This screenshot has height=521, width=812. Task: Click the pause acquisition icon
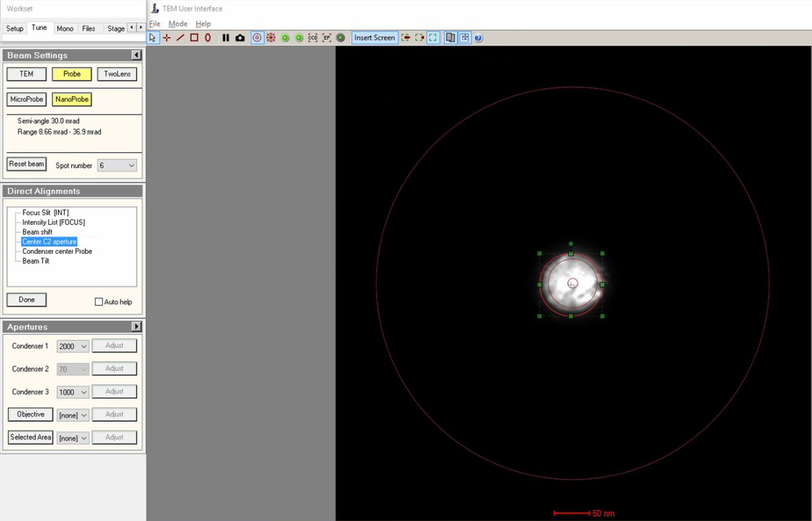(x=227, y=38)
